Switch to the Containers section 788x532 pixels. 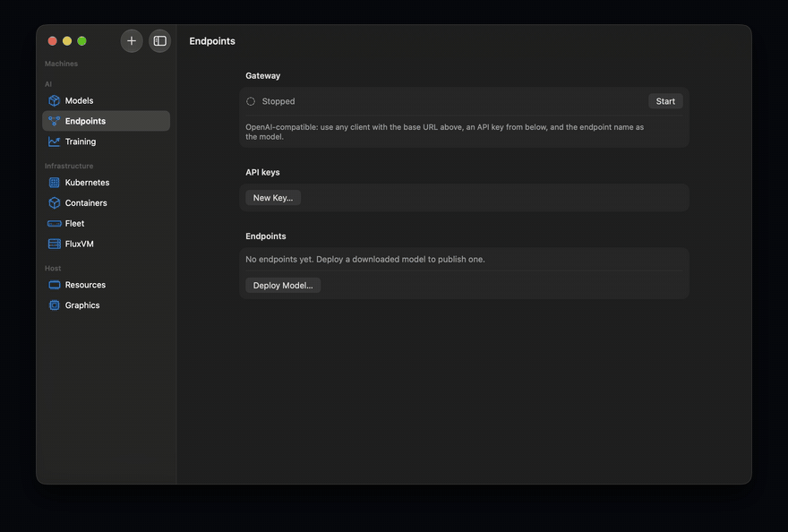[106, 202]
